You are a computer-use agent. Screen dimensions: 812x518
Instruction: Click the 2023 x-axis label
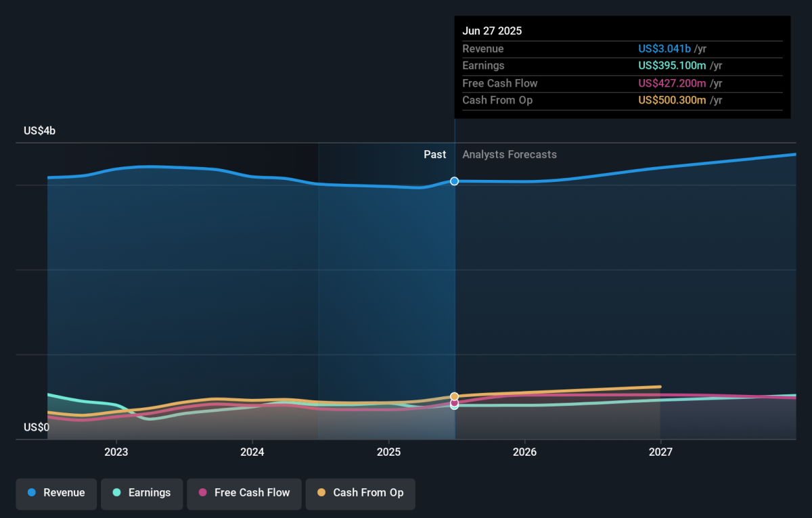coord(116,452)
